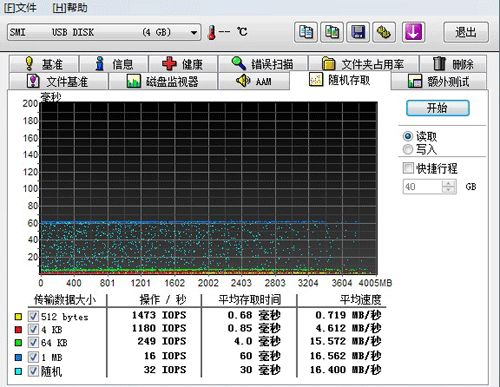The height and width of the screenshot is (387, 500).
Task: Switch to the 信息 tab
Action: pyautogui.click(x=114, y=64)
